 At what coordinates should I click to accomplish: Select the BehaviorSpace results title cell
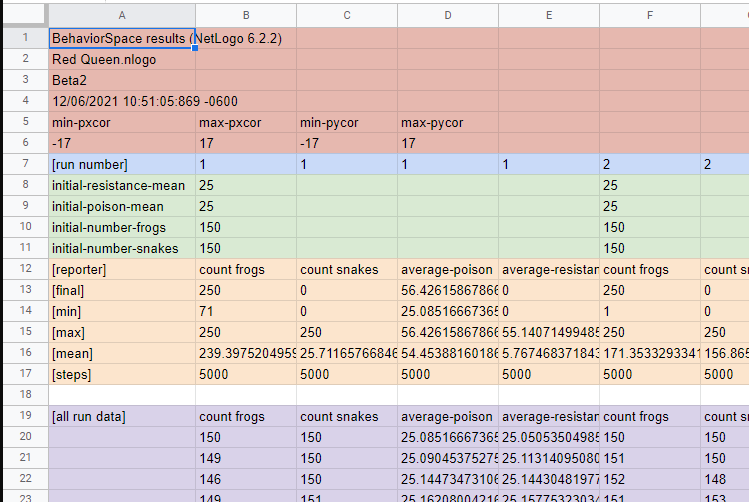pos(121,38)
